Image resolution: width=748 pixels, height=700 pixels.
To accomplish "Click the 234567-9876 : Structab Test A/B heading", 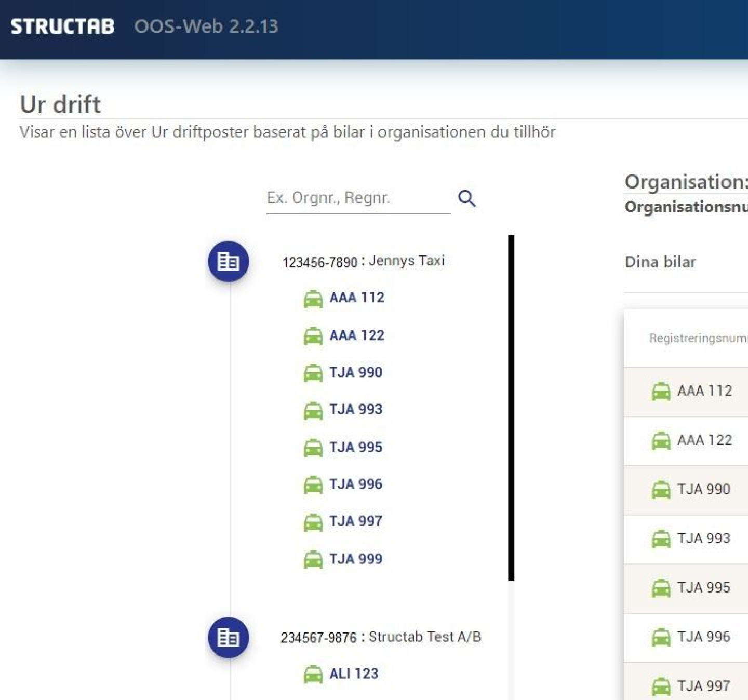I will (x=381, y=637).
